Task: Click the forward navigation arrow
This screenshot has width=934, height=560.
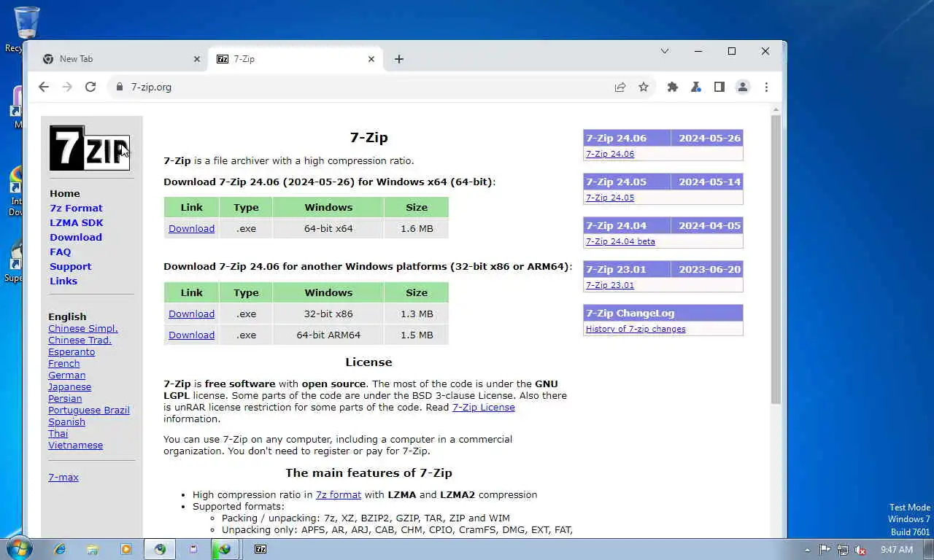Action: click(67, 87)
